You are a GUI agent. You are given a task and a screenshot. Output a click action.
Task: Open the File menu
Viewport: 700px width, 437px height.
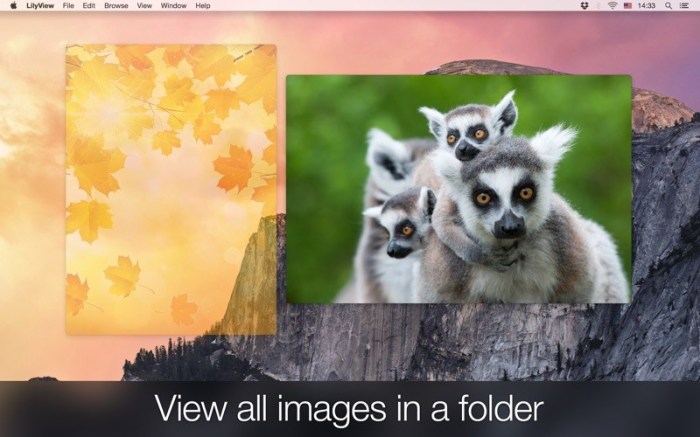(x=68, y=5)
